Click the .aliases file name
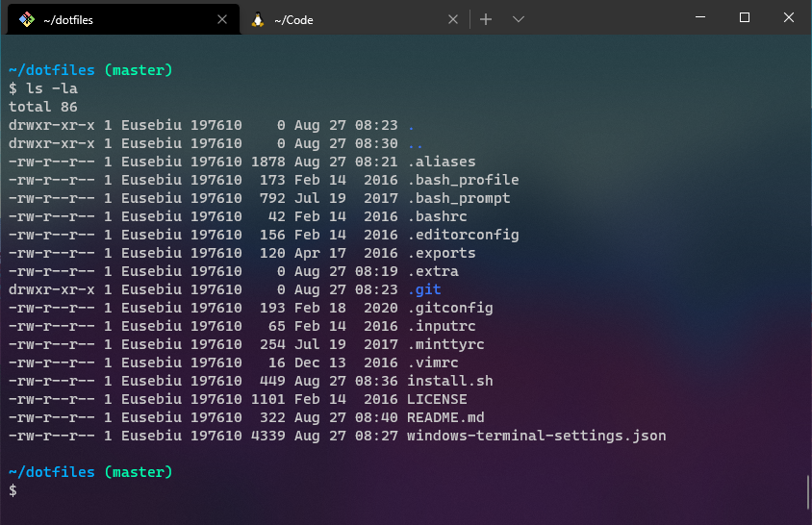812x525 pixels. tap(442, 162)
